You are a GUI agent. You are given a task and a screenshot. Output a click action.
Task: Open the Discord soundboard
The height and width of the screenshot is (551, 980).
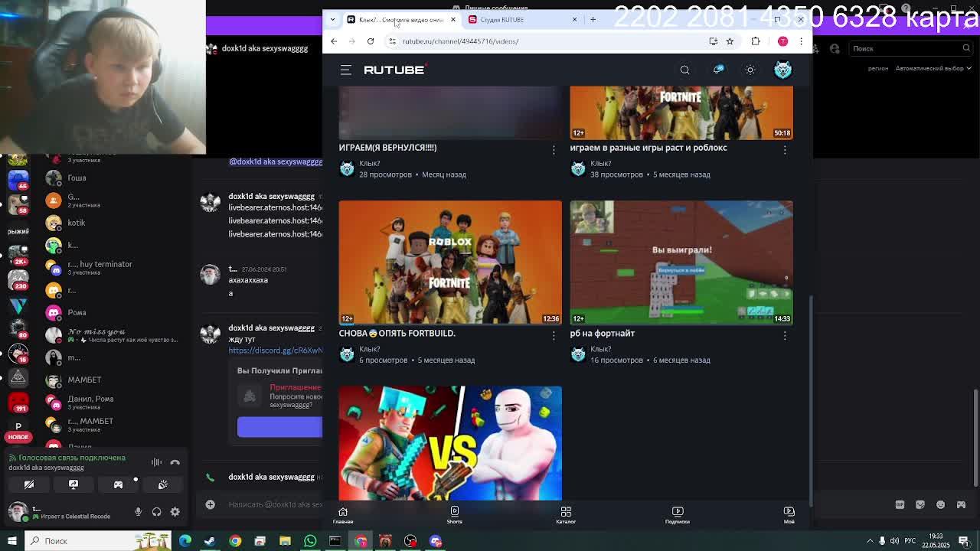pyautogui.click(x=162, y=484)
